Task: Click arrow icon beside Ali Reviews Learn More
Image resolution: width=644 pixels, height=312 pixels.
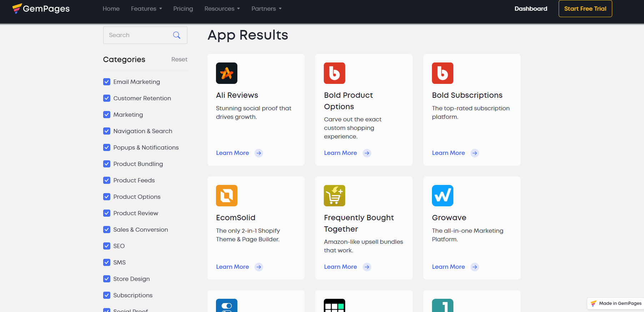Action: tap(259, 153)
